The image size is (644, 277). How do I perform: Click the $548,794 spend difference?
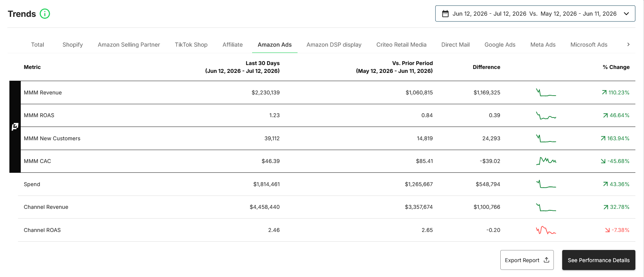[488, 184]
